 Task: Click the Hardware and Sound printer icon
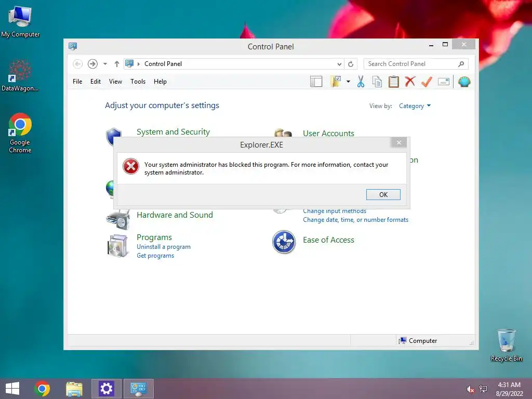118,219
